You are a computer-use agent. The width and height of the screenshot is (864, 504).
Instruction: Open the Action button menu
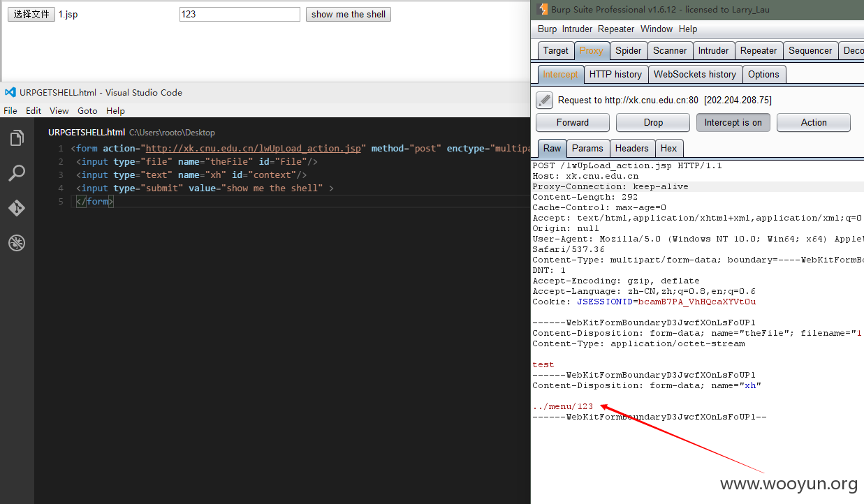coord(814,122)
